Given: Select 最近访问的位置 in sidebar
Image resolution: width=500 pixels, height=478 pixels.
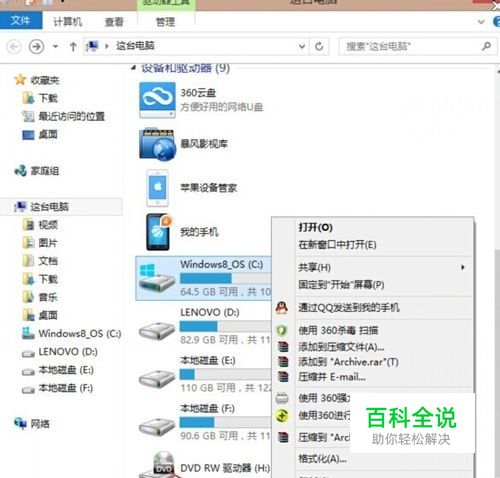Looking at the screenshot, I should [x=72, y=116].
